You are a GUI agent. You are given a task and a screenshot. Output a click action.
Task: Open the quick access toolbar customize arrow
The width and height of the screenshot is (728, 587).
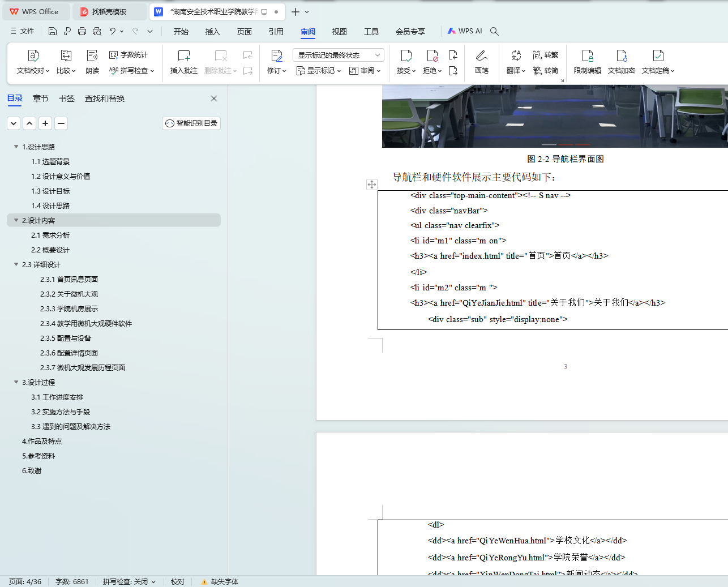click(150, 31)
